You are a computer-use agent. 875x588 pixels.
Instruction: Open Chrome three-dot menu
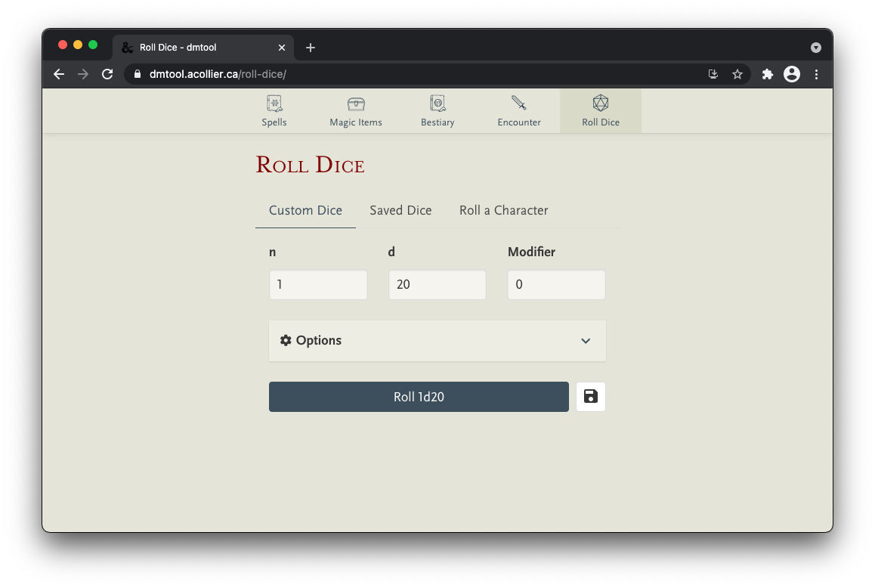click(816, 74)
